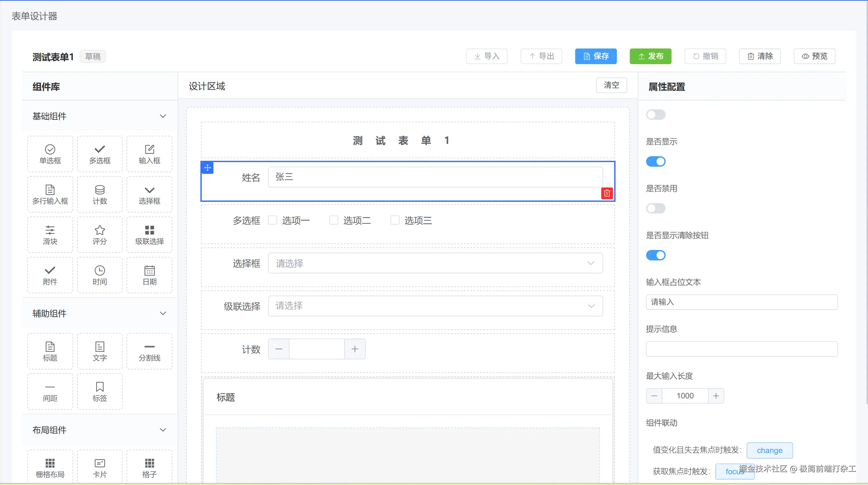Open the 级联选择 dropdown in design area
Image resolution: width=868 pixels, height=485 pixels.
[x=435, y=306]
